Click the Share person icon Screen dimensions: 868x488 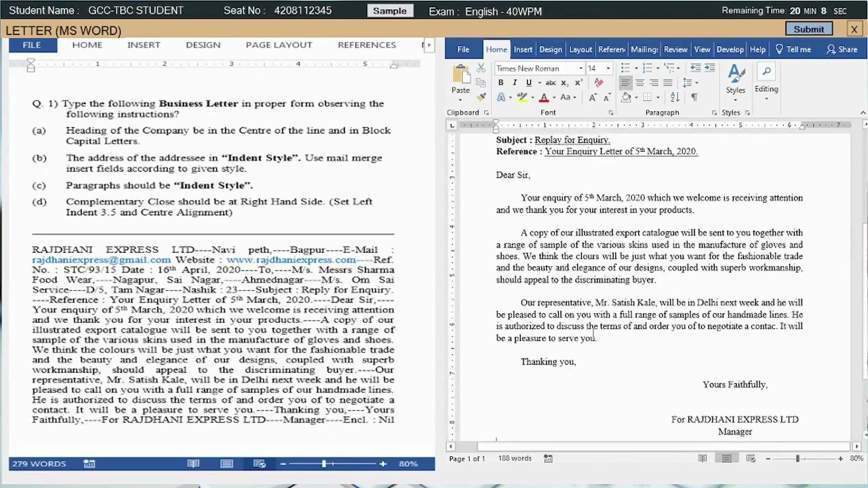(831, 49)
